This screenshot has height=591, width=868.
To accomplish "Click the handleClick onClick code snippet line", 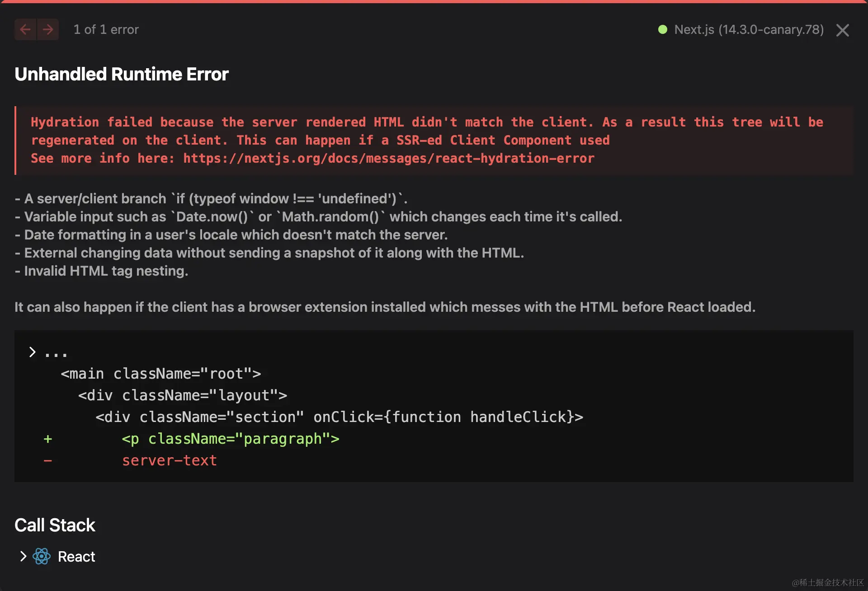I will [339, 417].
